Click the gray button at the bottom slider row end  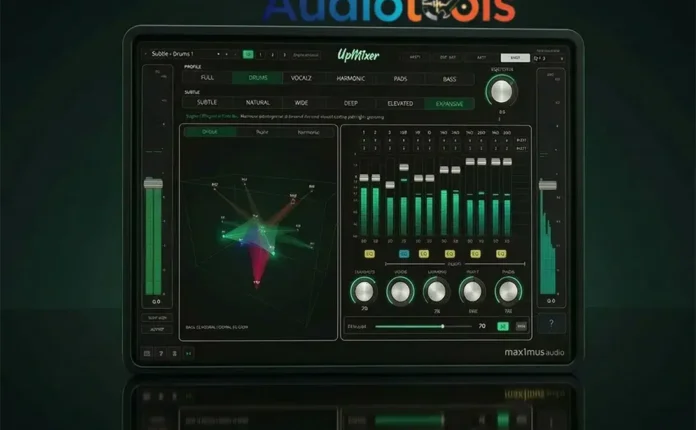(x=521, y=326)
